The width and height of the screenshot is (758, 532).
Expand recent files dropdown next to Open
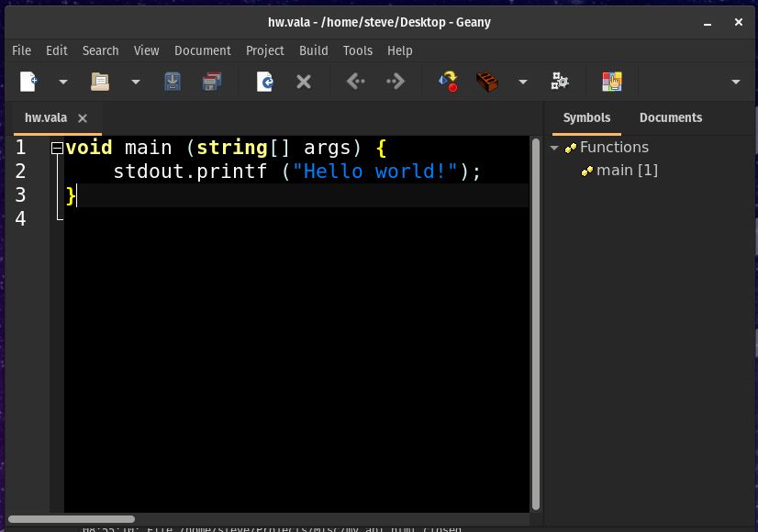136,83
